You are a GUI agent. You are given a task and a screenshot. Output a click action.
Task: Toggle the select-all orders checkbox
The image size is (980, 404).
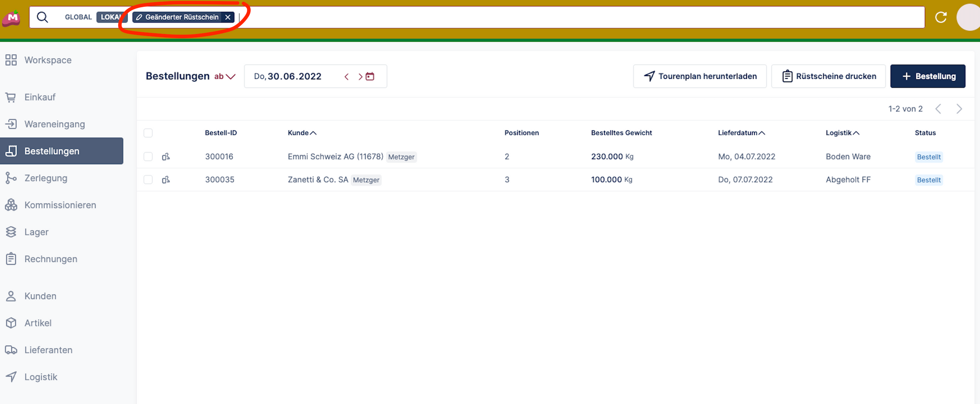pos(148,133)
